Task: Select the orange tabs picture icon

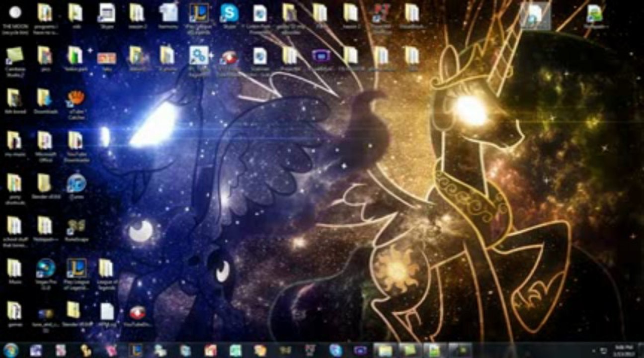Action: (106, 58)
